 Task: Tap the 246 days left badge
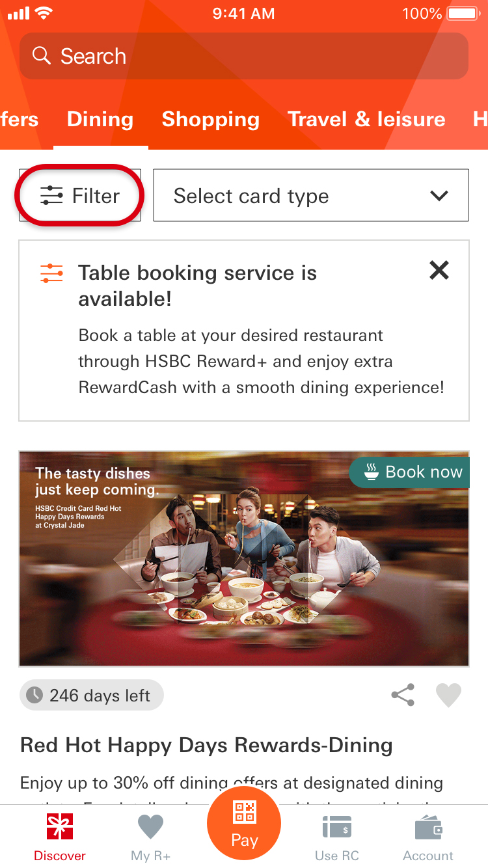[92, 696]
